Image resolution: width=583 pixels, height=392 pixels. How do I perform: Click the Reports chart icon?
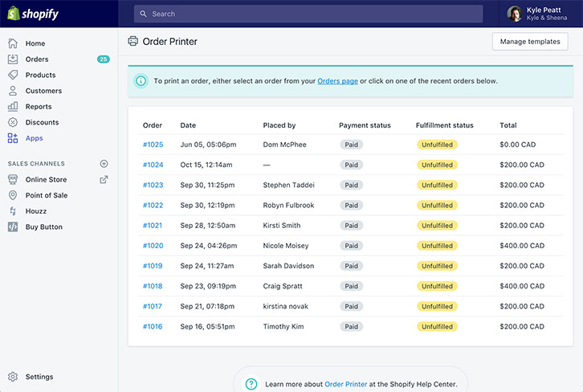click(13, 106)
